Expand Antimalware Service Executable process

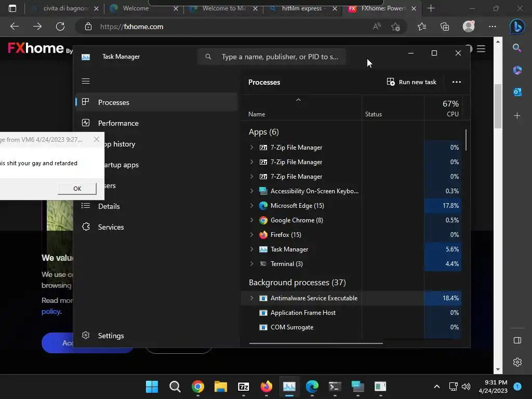point(251,298)
